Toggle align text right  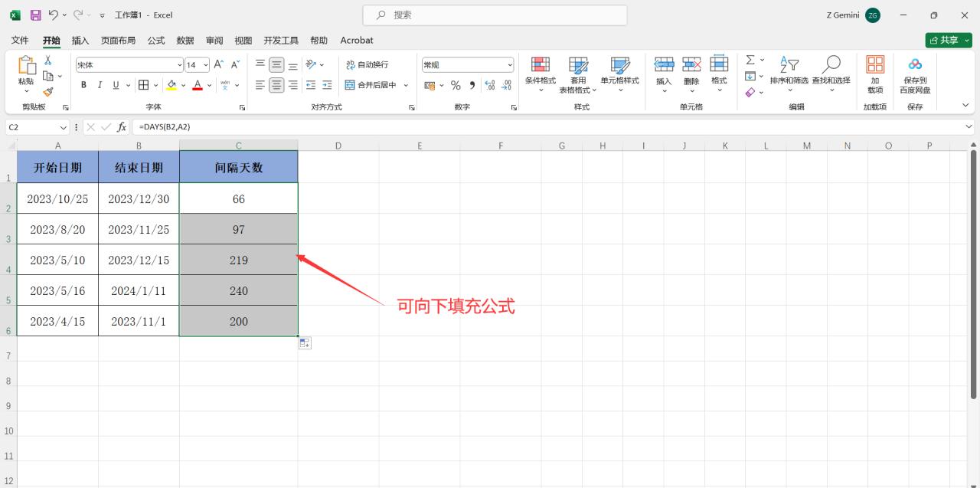click(292, 85)
